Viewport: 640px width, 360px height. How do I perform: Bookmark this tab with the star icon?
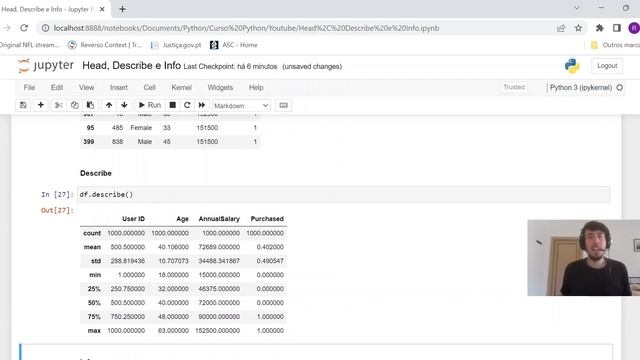click(578, 28)
